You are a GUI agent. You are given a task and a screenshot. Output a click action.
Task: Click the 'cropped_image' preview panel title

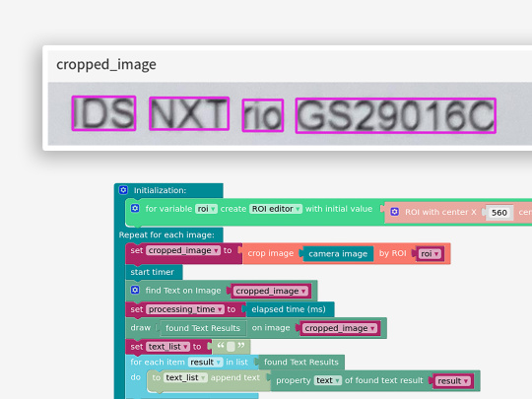coord(106,64)
